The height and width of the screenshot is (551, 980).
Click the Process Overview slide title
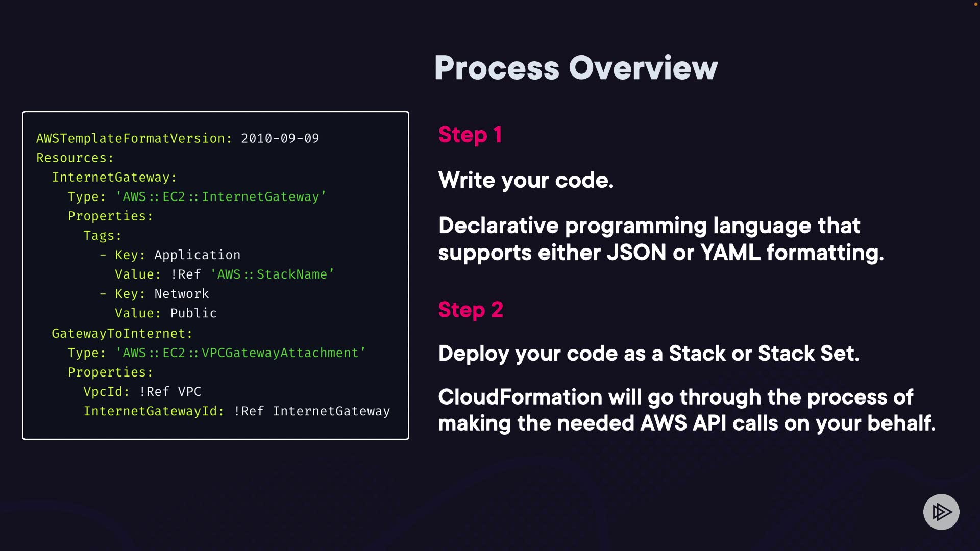pos(576,68)
